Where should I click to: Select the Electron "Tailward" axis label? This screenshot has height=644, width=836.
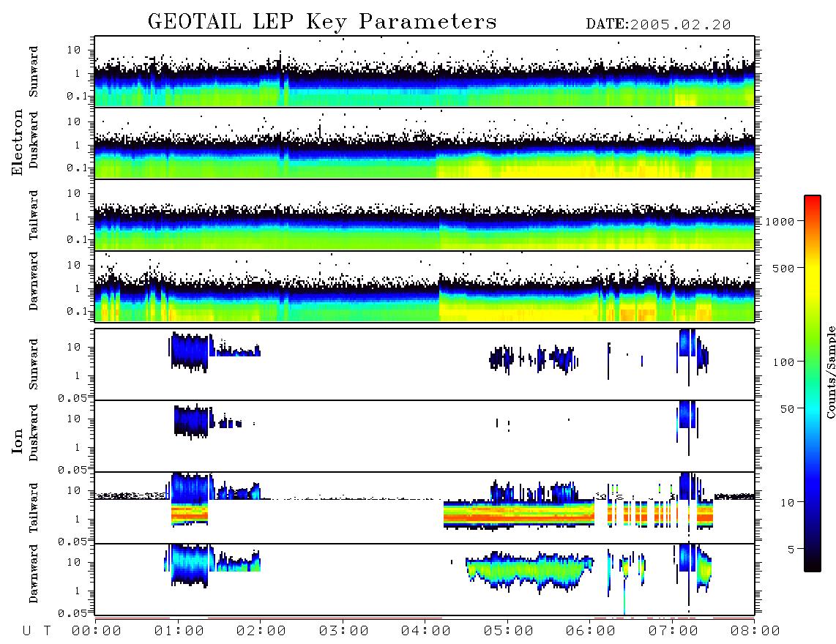point(34,215)
